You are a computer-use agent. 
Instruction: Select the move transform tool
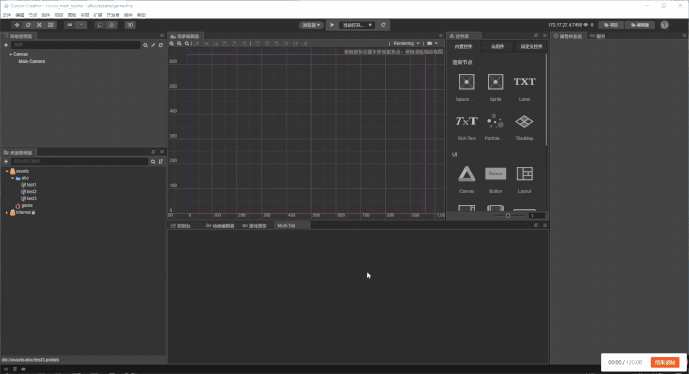click(17, 25)
